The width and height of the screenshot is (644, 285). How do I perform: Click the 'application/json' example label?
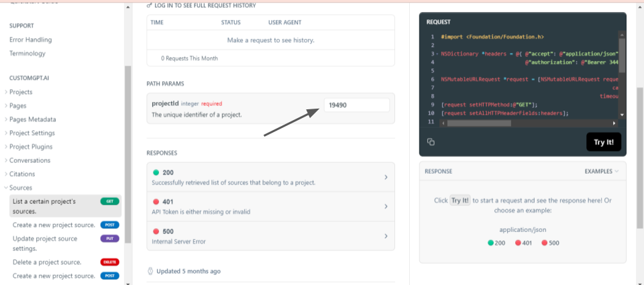coord(523,230)
